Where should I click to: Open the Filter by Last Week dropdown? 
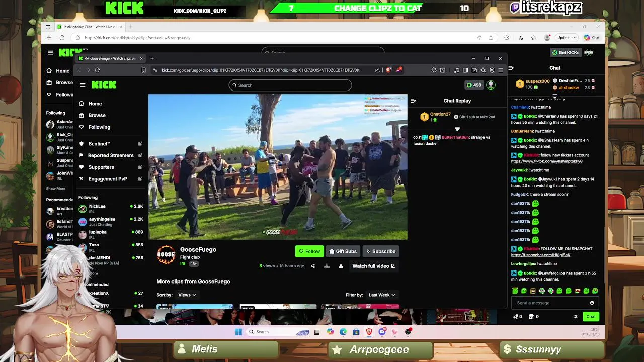click(382, 295)
